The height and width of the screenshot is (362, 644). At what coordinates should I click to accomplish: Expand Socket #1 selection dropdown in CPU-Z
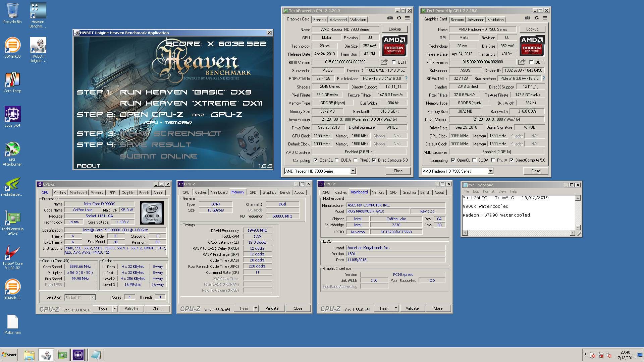pyautogui.click(x=93, y=298)
